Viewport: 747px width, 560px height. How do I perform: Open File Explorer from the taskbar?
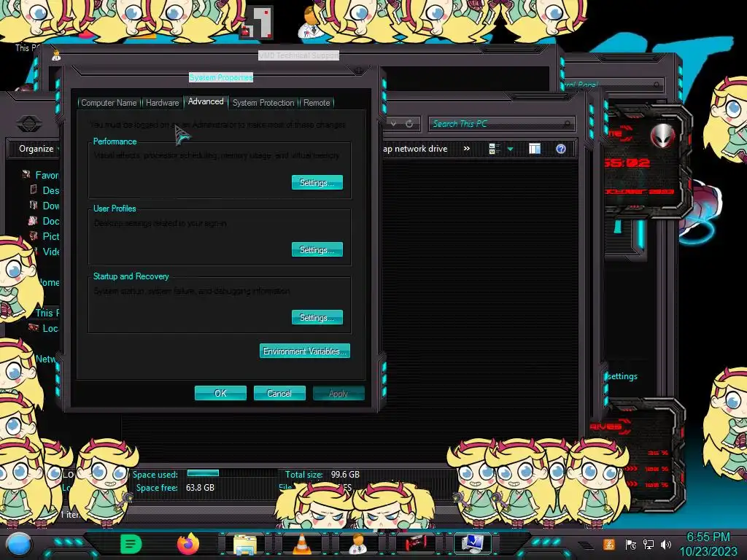245,545
